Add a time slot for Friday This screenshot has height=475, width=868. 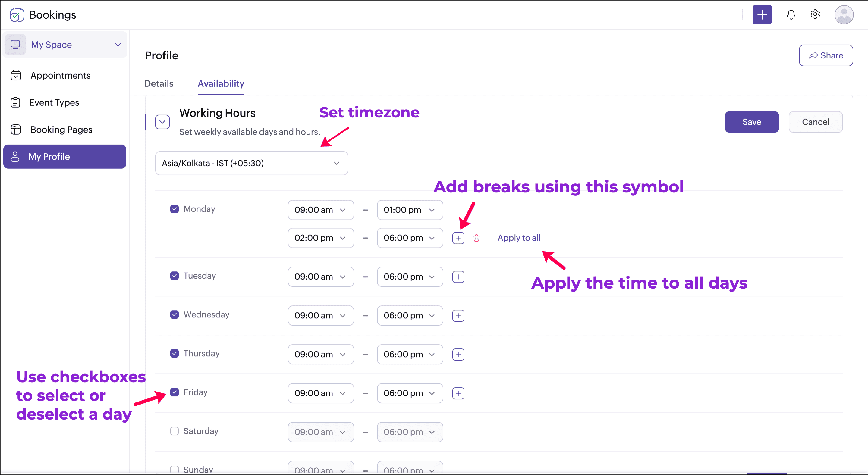458,393
